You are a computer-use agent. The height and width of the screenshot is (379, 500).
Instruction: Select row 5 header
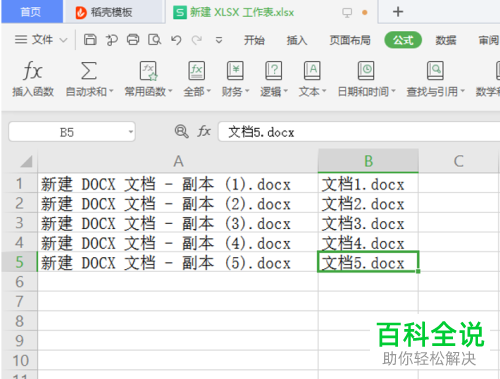pos(19,262)
